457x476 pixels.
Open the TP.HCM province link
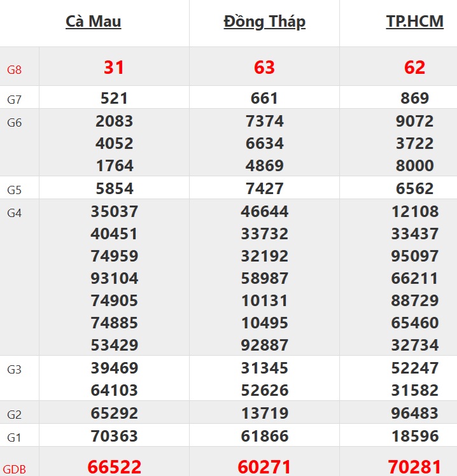coord(414,22)
